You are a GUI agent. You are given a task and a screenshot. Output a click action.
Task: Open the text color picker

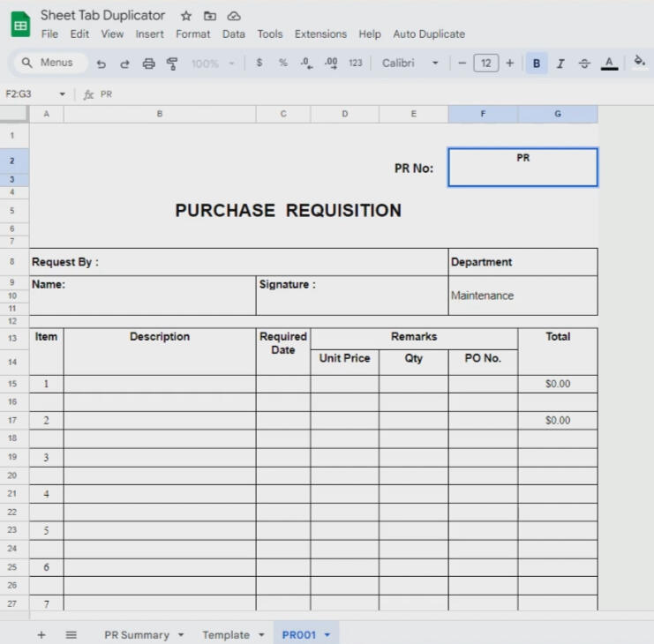[x=609, y=64]
